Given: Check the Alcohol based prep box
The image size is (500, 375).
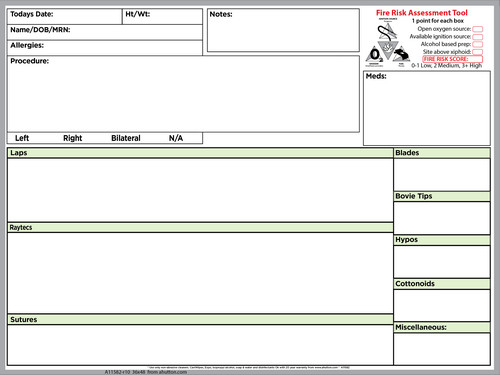Looking at the screenshot, I should pos(478,44).
